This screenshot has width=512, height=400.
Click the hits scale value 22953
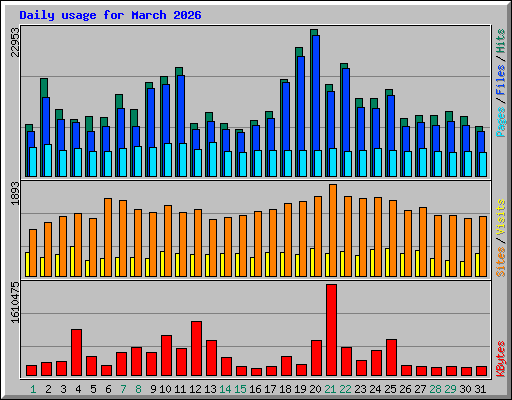15,42
